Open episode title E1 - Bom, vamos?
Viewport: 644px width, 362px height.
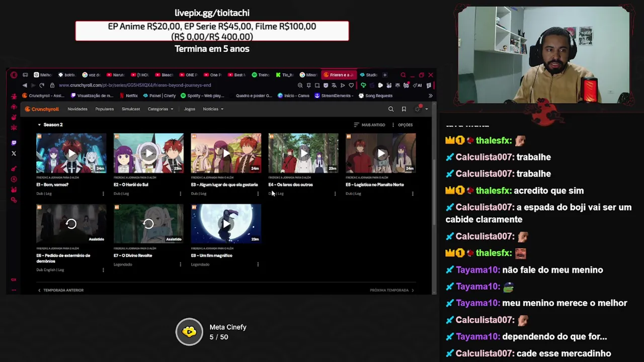tap(52, 185)
